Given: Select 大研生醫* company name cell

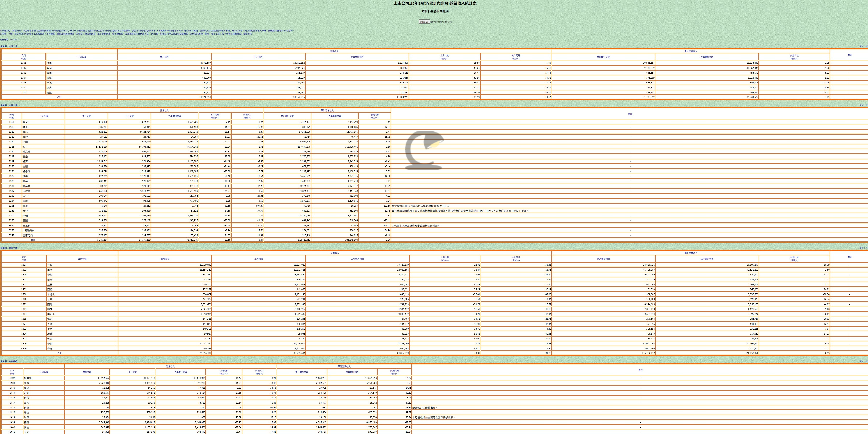Looking at the screenshot, I should pyautogui.click(x=28, y=230).
